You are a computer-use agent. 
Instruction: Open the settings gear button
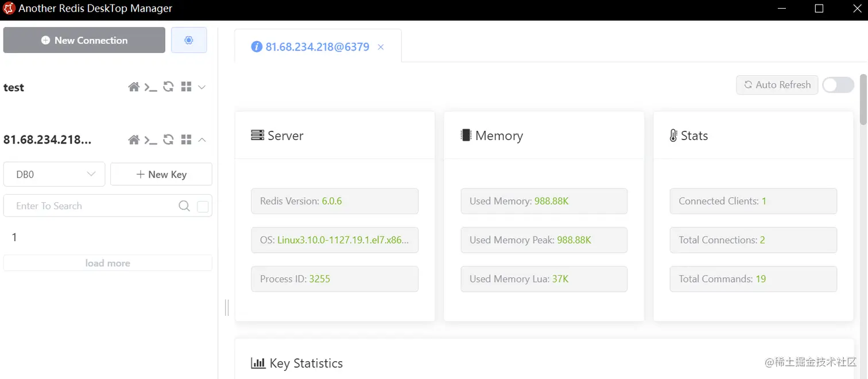click(x=189, y=40)
